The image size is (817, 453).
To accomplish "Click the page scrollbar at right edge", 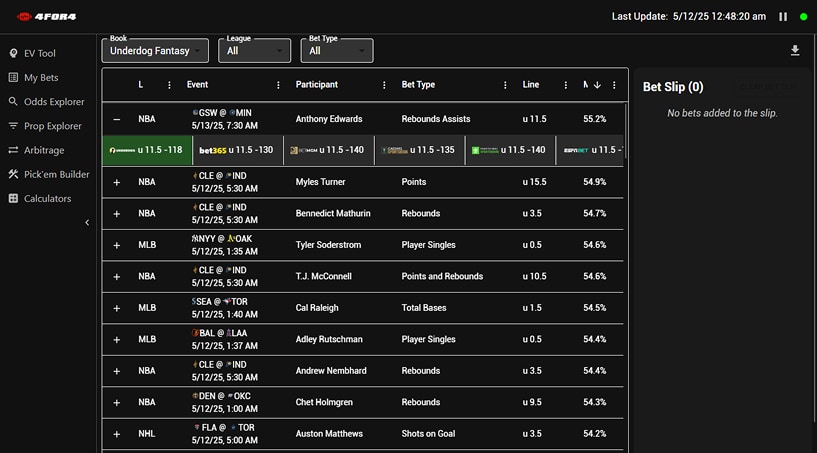I will [814, 229].
